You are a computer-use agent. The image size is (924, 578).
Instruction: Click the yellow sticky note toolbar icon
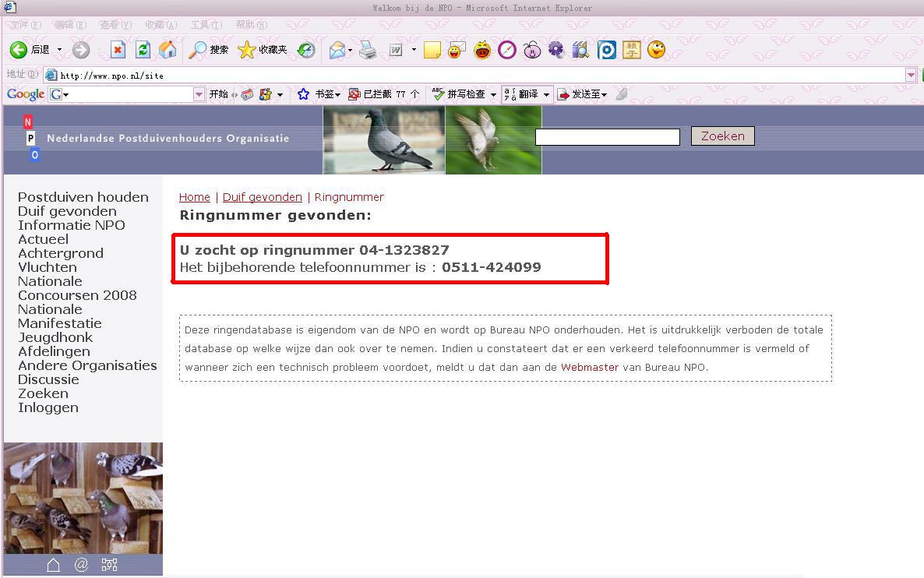[432, 50]
